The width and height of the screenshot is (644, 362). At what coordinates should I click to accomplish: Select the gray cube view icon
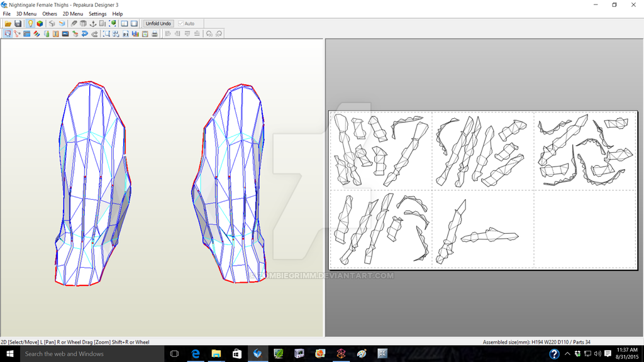click(x=52, y=24)
